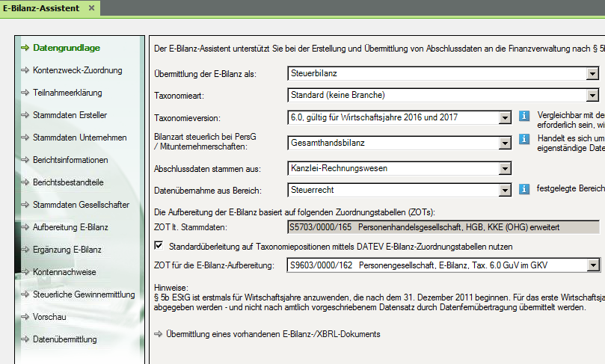Uncheck Standardüberleitung auf Taxonomiepositionen checkbox
The width and height of the screenshot is (605, 364).
(159, 245)
